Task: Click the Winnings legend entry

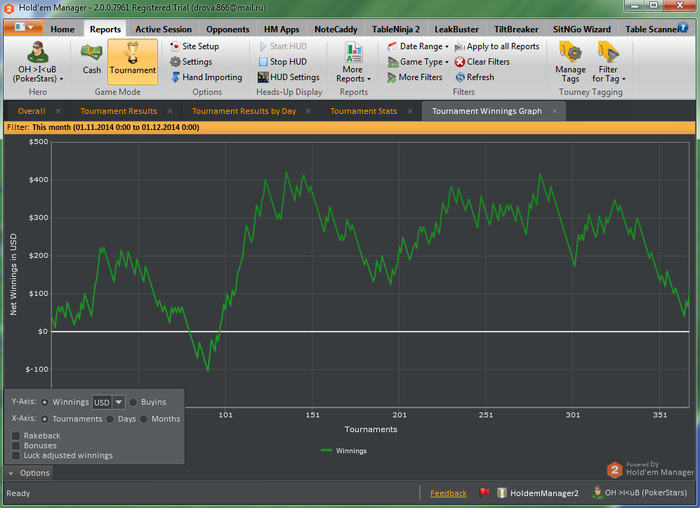Action: (344, 451)
